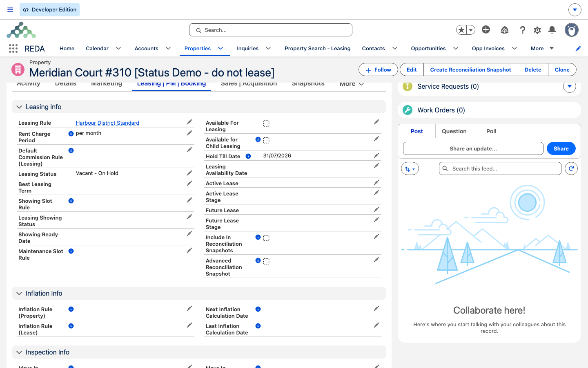Switch to the Question tab
The width and height of the screenshot is (588, 368).
(x=454, y=131)
